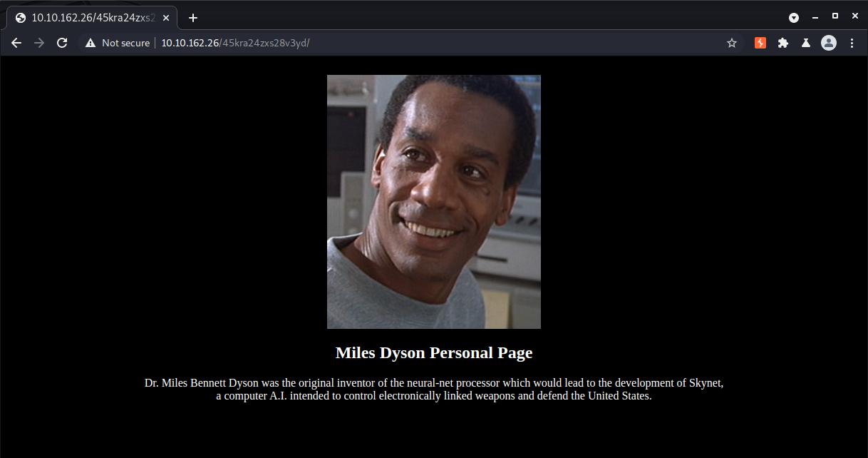Open the Not secure site info warning
The height and width of the screenshot is (458, 868).
[x=118, y=43]
